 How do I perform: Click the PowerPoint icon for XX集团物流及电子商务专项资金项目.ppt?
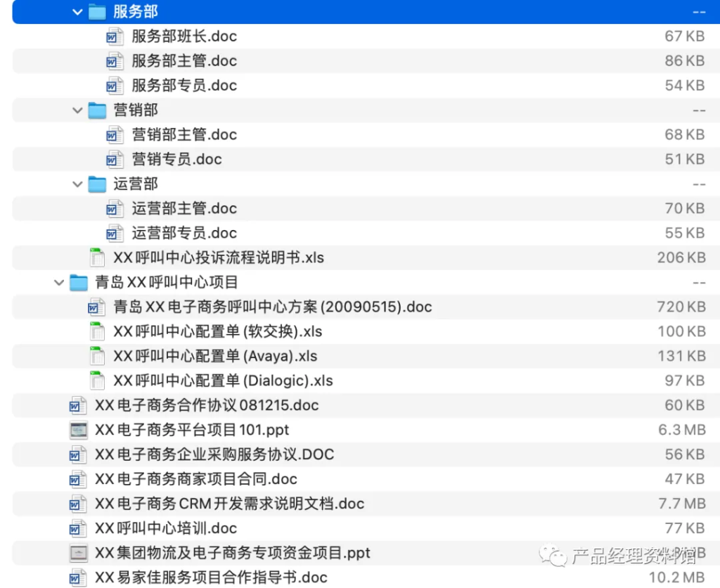click(79, 553)
